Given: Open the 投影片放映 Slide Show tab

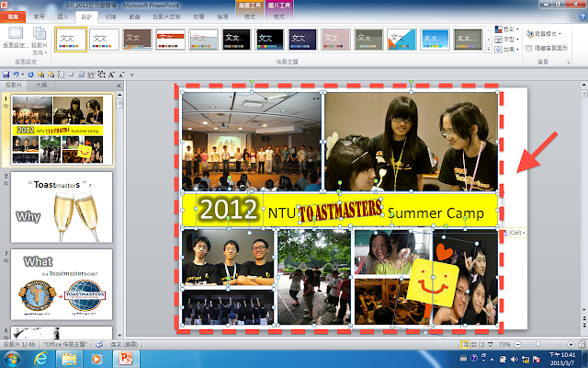Looking at the screenshot, I should [166, 17].
